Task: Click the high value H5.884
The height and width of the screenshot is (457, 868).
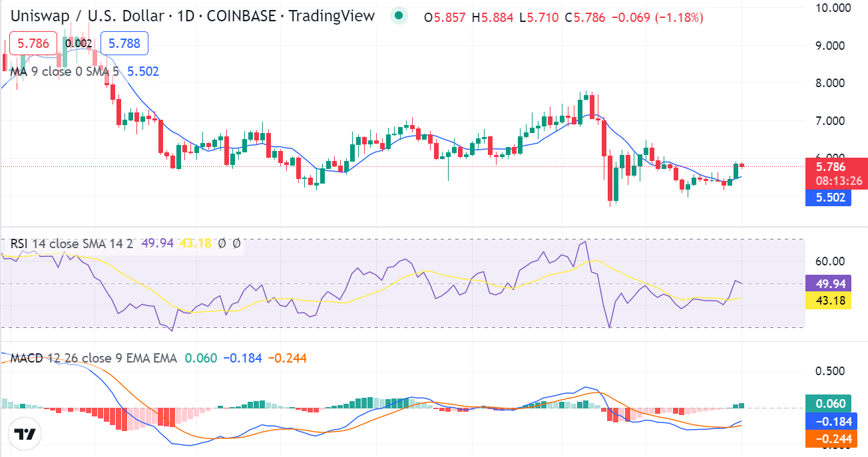Action: pos(493,18)
